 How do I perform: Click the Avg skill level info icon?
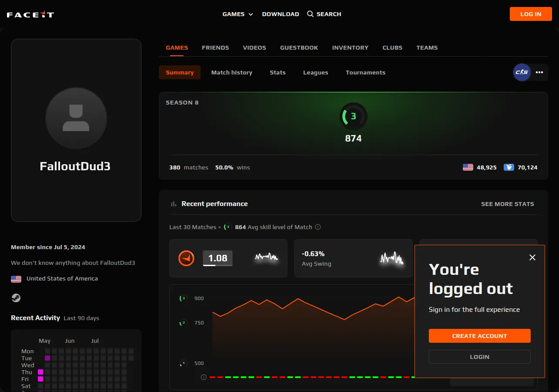click(318, 227)
